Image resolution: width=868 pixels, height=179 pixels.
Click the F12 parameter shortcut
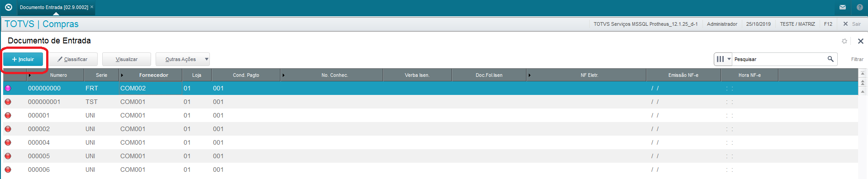(828, 24)
